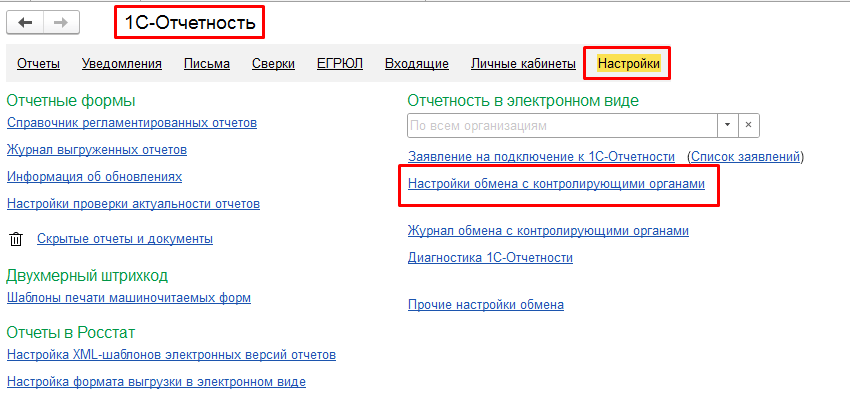The image size is (850, 404).
Task: Select the Настройки tab
Action: pyautogui.click(x=629, y=64)
